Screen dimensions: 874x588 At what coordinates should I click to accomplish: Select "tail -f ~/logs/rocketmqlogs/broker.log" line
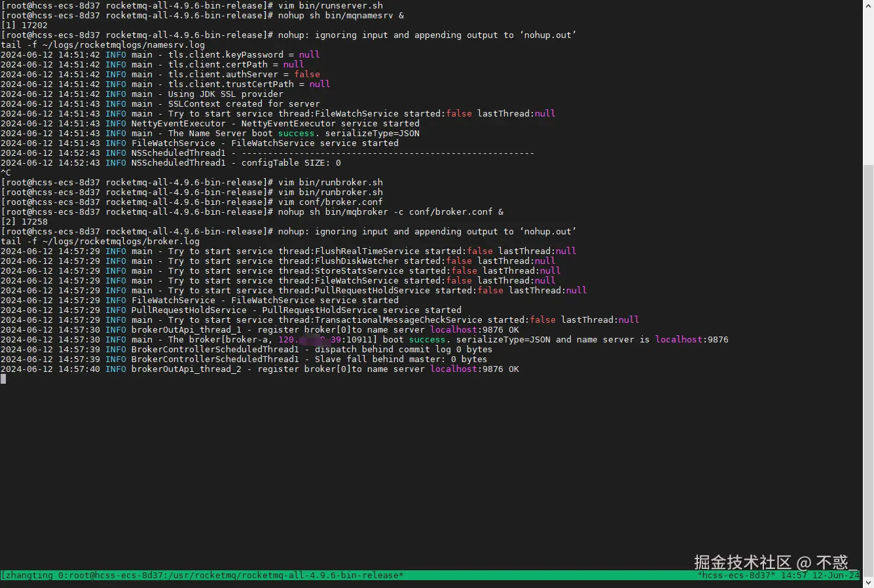(x=100, y=241)
